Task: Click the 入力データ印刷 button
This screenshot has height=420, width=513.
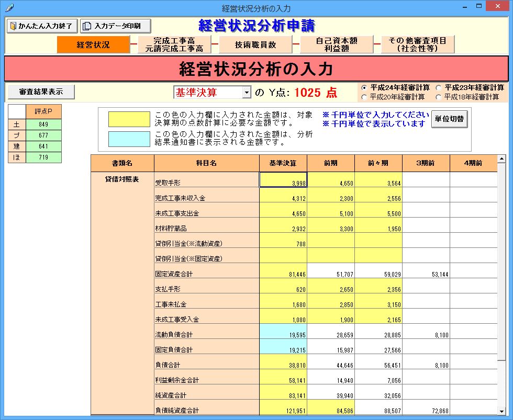Action: 116,26
